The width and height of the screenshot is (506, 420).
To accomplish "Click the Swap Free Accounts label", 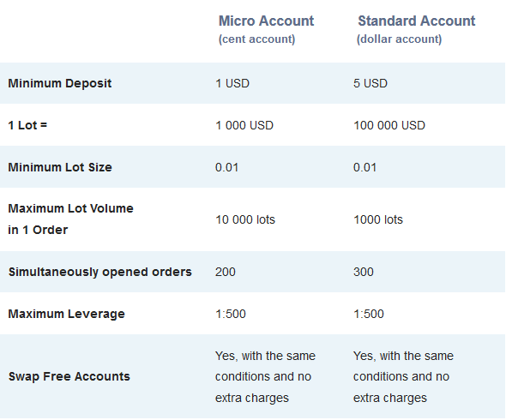I will pyautogui.click(x=69, y=376).
